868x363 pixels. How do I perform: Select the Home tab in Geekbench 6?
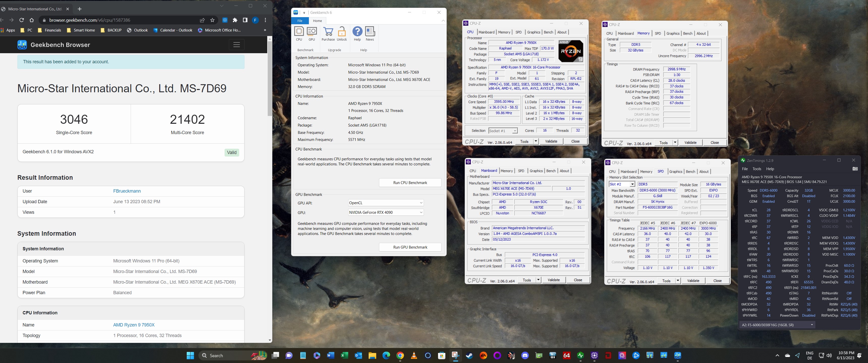click(x=317, y=21)
